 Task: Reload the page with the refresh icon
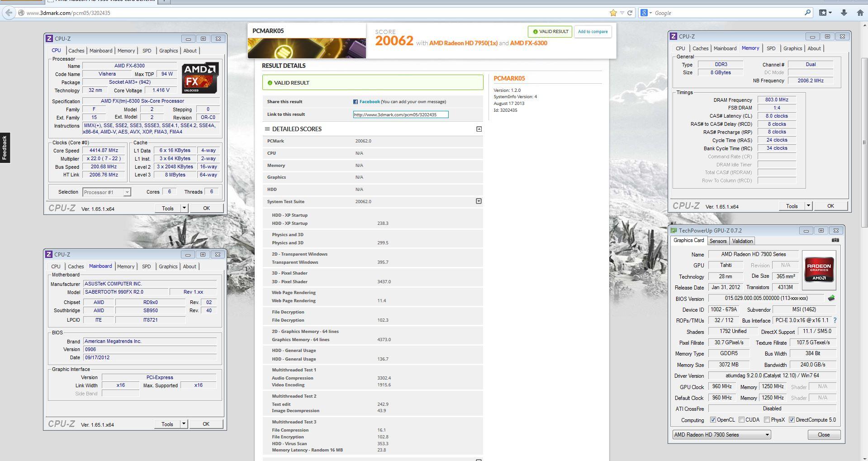tap(629, 13)
